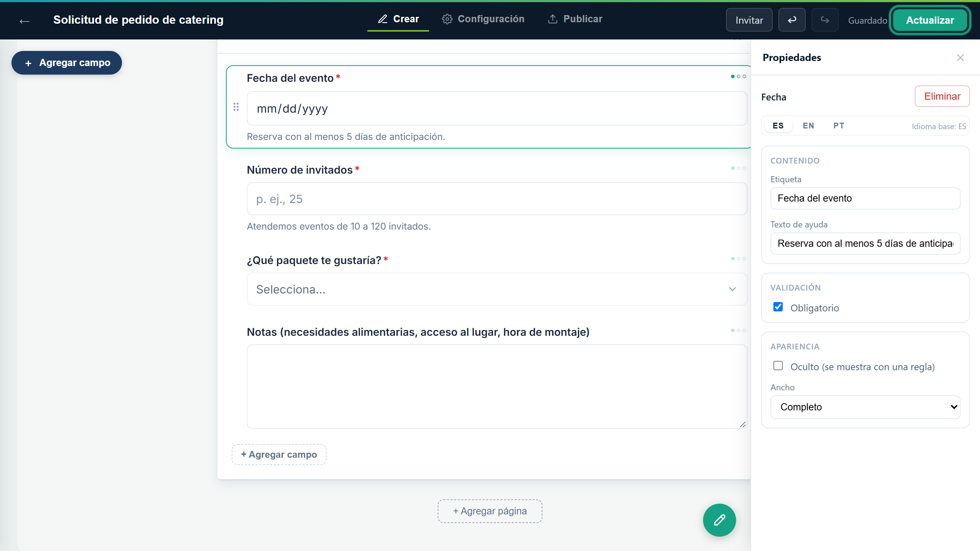
Task: Open the Ancho dropdown set to Completo
Action: (865, 407)
